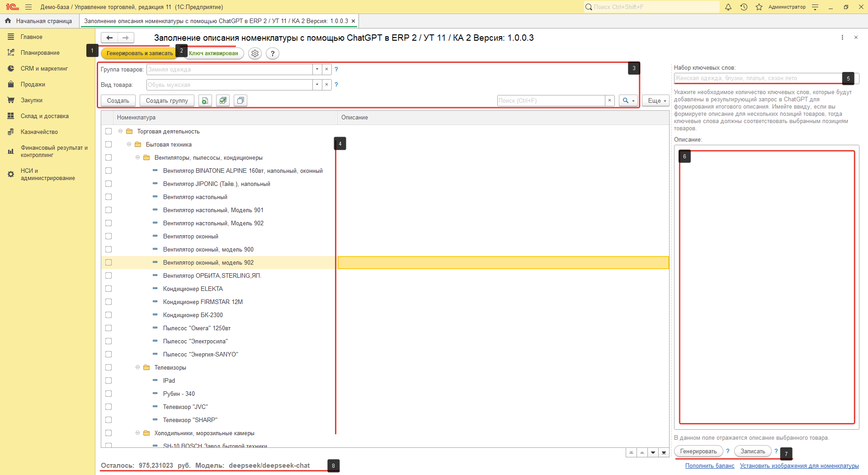Open the history clock icon
This screenshot has height=475, width=868.
coord(744,7)
